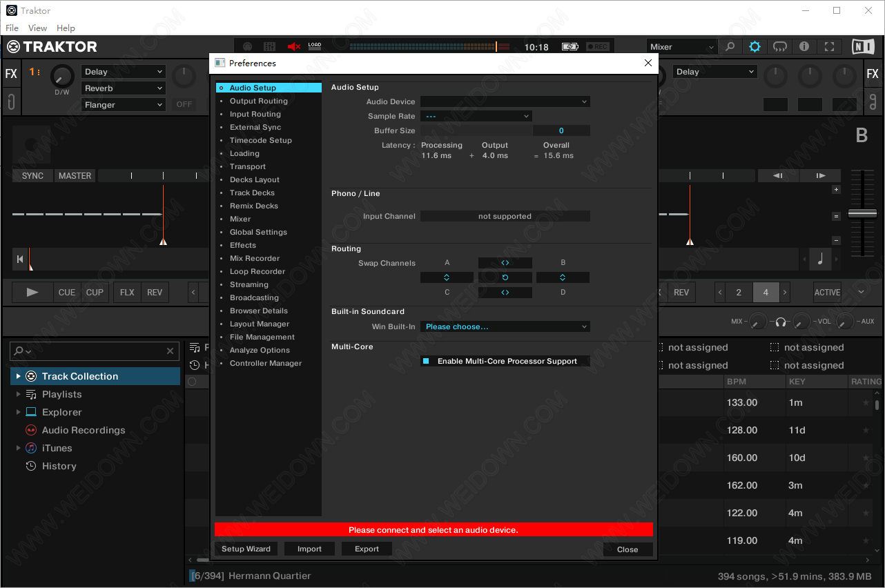The width and height of the screenshot is (885, 588).
Task: Clear the browser search field with the X
Action: coord(171,351)
